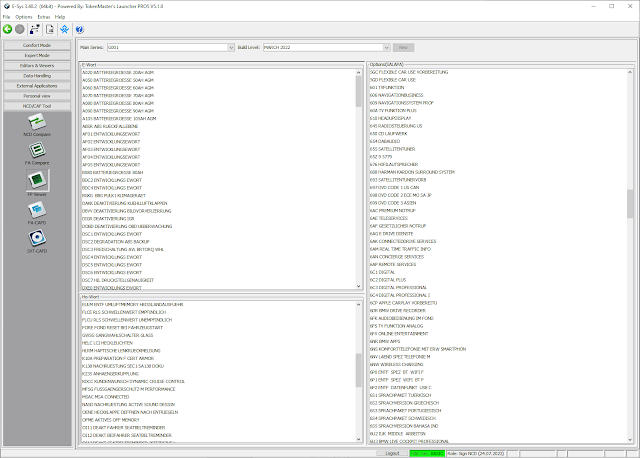Screen dimensions: 640x458
Task: Select OFME AKTIVES OFF MEMORY row
Action: 218,420
